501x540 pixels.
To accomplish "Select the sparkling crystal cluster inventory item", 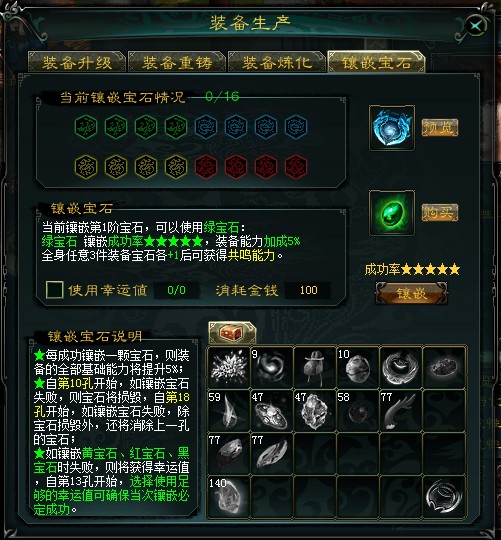I will [x=229, y=368].
